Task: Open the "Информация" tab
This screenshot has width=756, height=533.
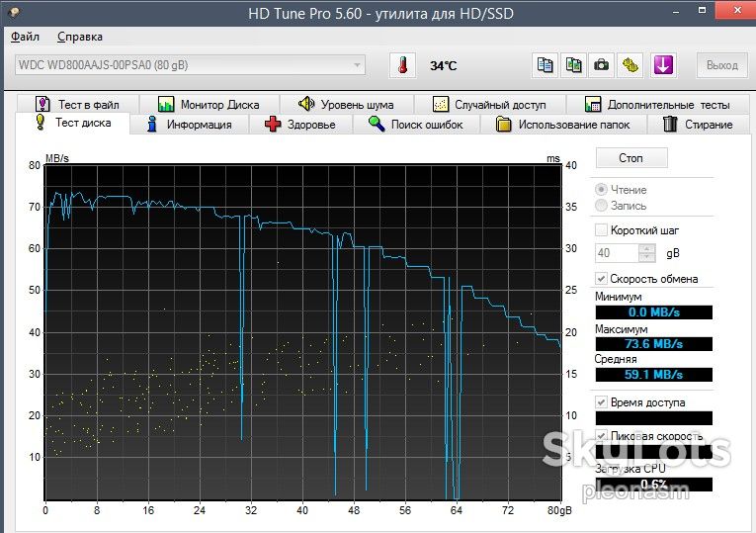Action: click(x=190, y=125)
